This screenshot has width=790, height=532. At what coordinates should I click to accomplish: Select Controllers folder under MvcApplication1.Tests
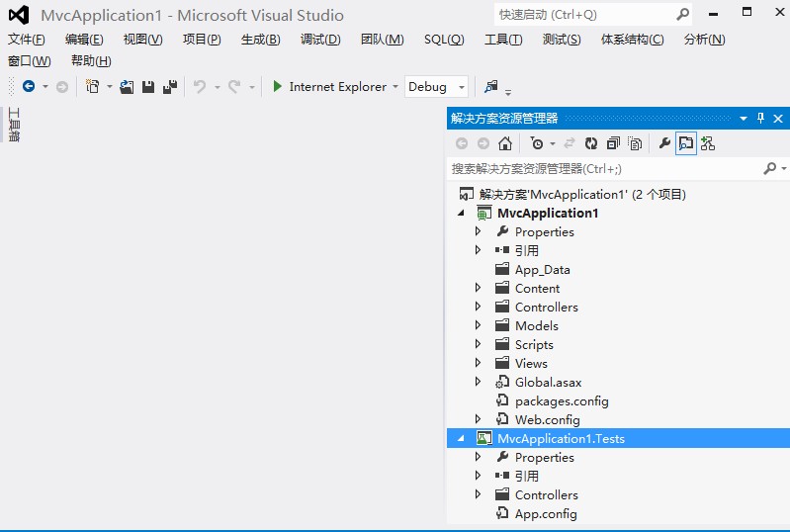tap(547, 494)
